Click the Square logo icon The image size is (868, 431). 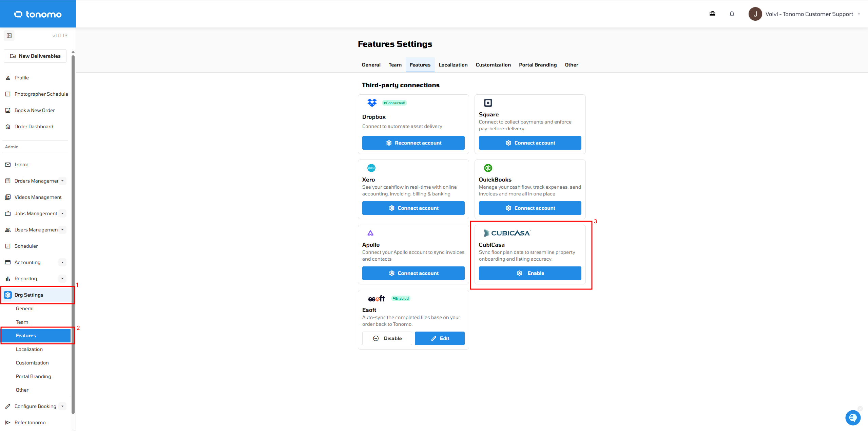click(488, 103)
